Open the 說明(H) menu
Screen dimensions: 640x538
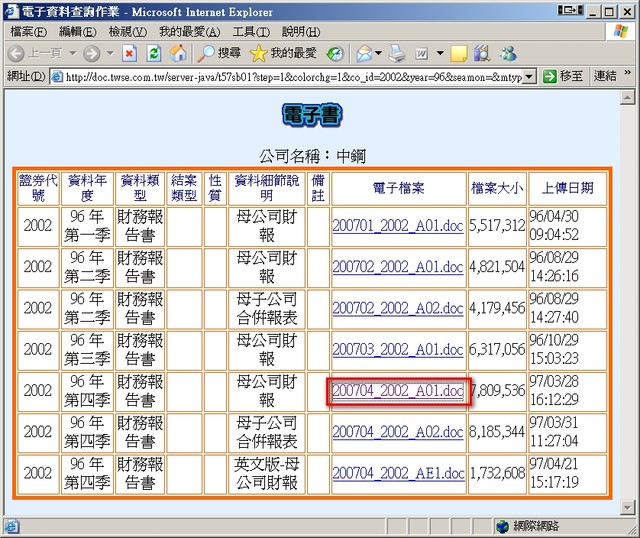301,31
